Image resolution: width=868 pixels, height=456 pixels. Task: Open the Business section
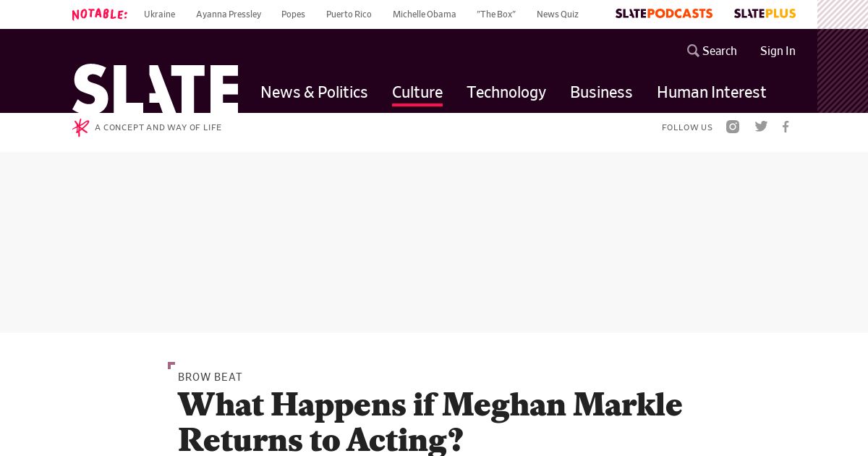tap(601, 92)
